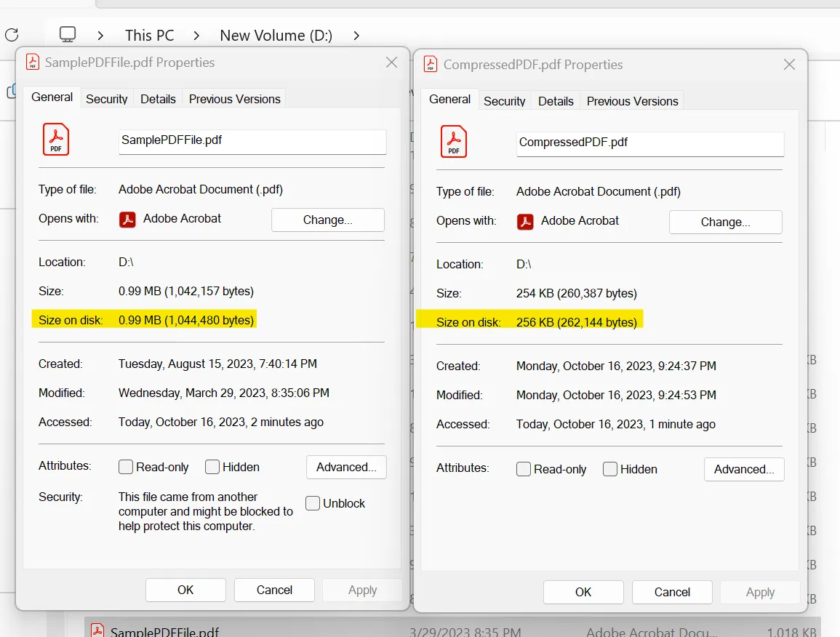
Task: Open Advanced attributes for CompressedPDF.pdf
Action: [x=743, y=469]
